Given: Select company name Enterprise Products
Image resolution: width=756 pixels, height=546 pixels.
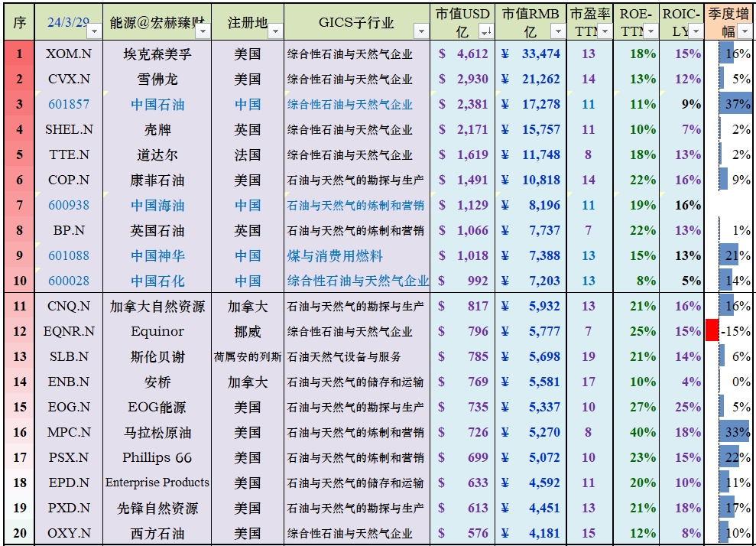Looking at the screenshot, I should (x=157, y=483).
